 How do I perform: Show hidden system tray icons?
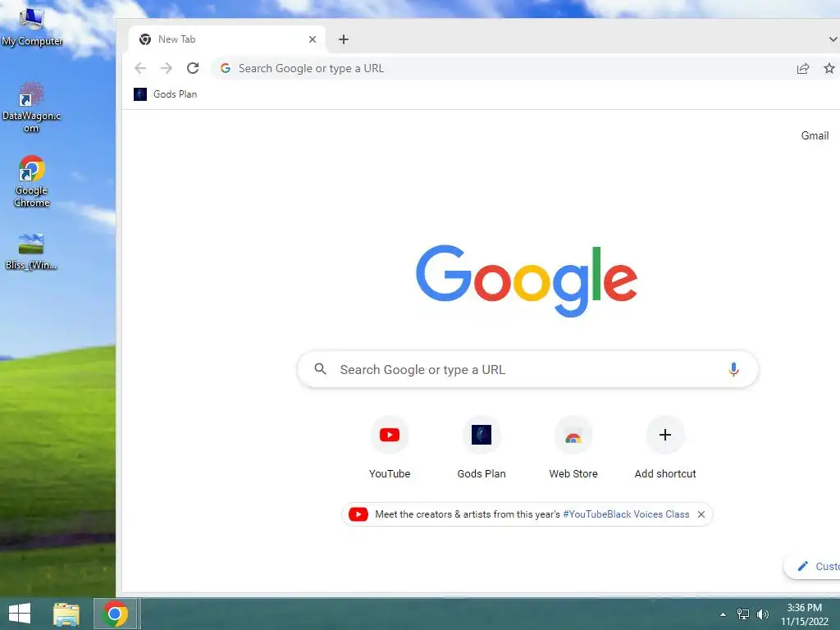click(723, 614)
